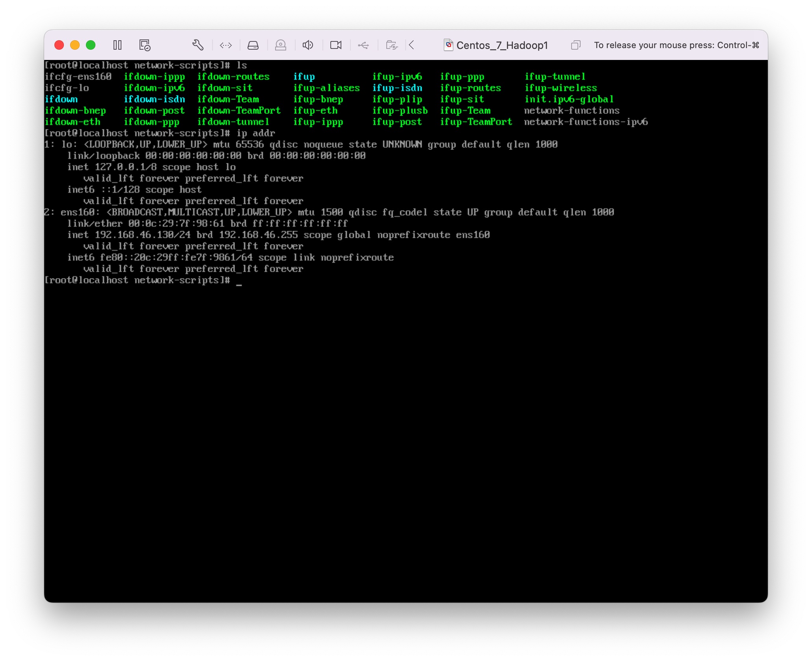The width and height of the screenshot is (812, 661).
Task: Click the Centos_7_Hadoop1 window title
Action: pyautogui.click(x=502, y=45)
